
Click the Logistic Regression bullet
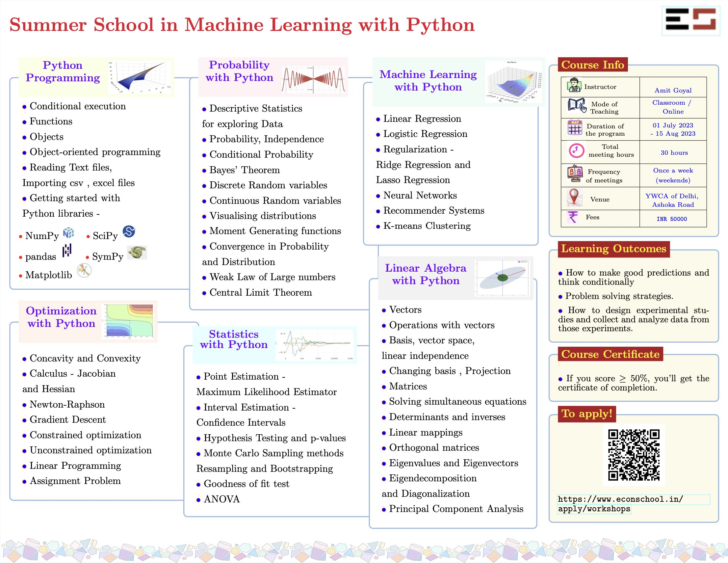coord(422,134)
